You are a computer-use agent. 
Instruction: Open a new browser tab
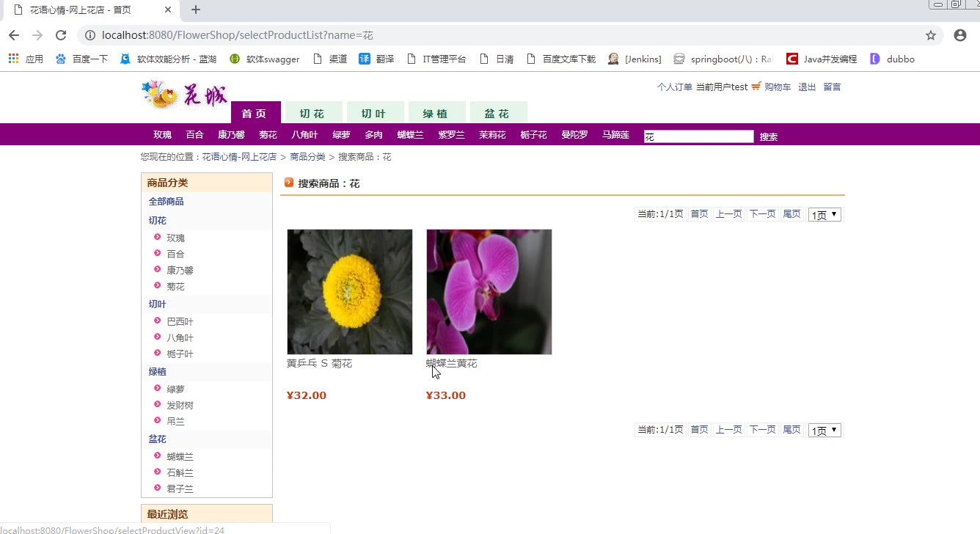pyautogui.click(x=196, y=10)
